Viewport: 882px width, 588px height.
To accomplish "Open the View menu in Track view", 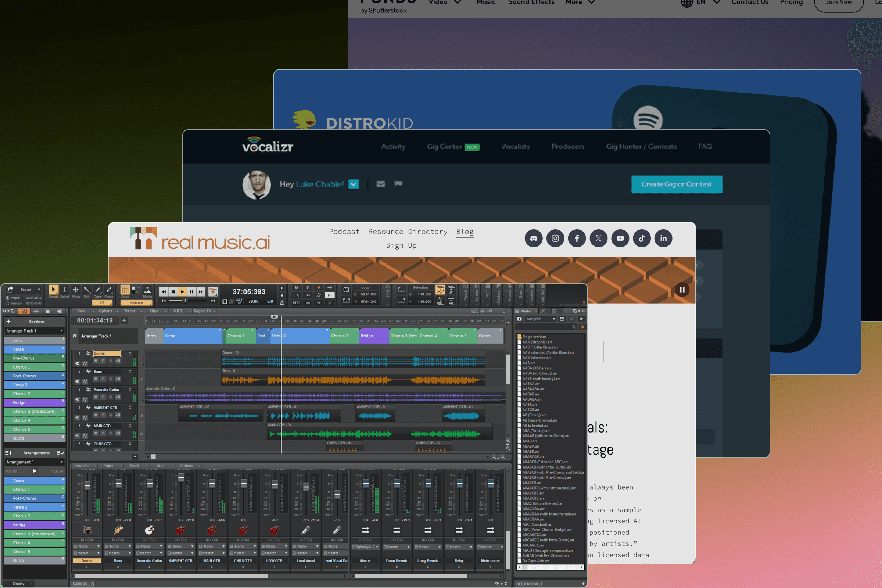I will coord(85,311).
